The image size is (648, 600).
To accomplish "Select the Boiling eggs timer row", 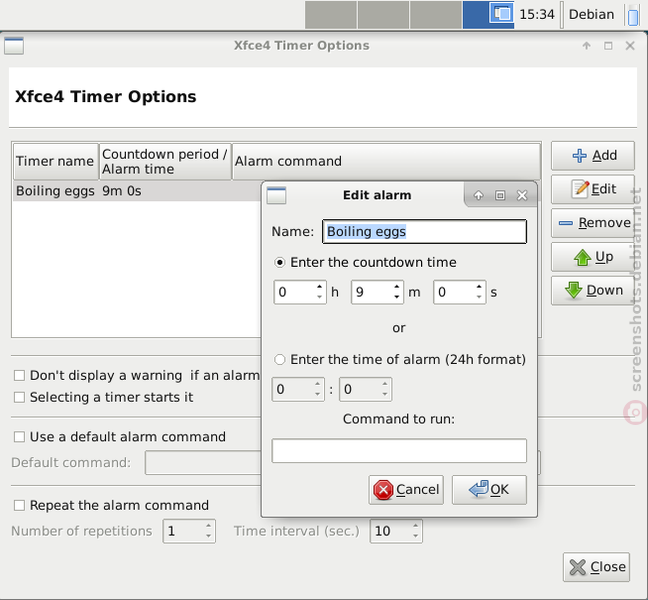I will 137,191.
